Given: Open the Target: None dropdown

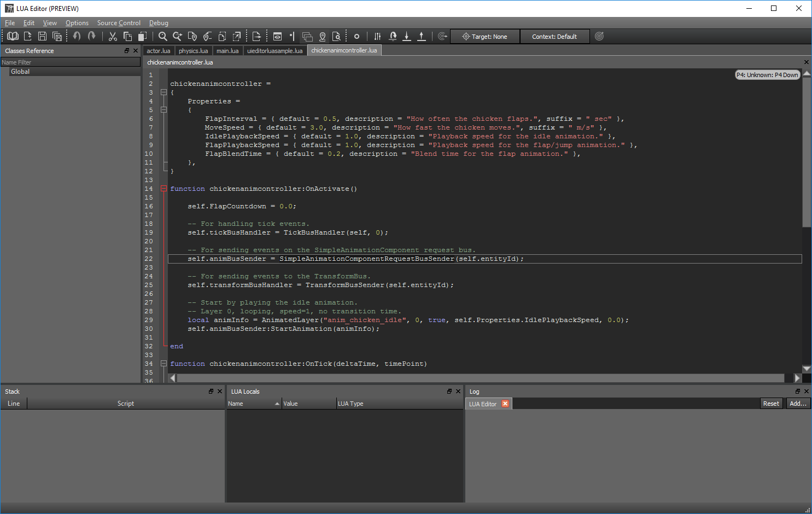Looking at the screenshot, I should (485, 37).
